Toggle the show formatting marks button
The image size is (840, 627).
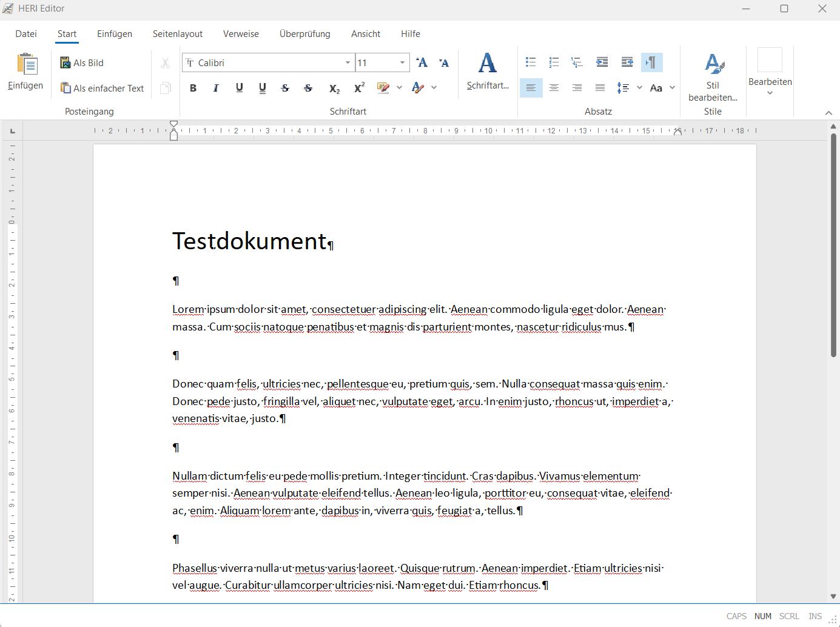(651, 62)
